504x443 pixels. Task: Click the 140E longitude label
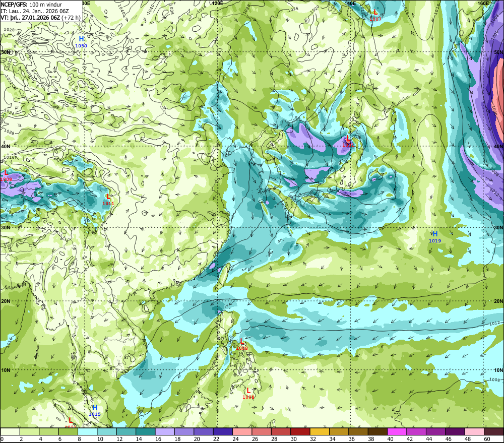(350, 3)
